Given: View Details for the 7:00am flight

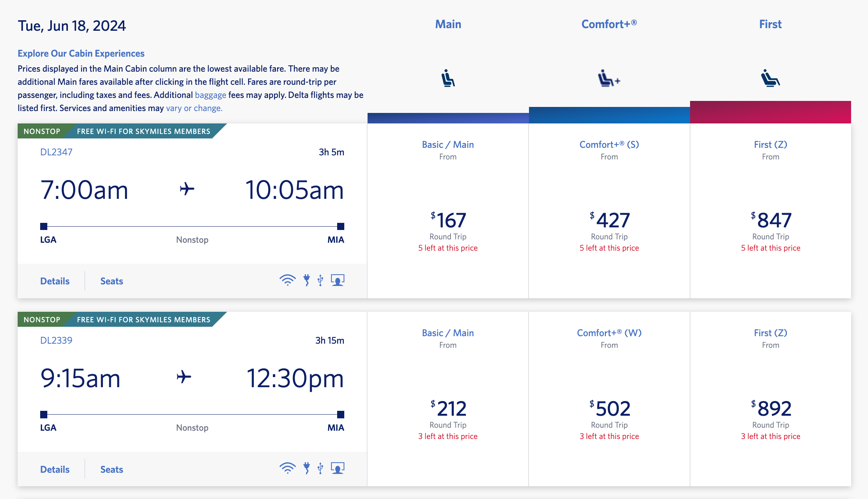Looking at the screenshot, I should (55, 281).
